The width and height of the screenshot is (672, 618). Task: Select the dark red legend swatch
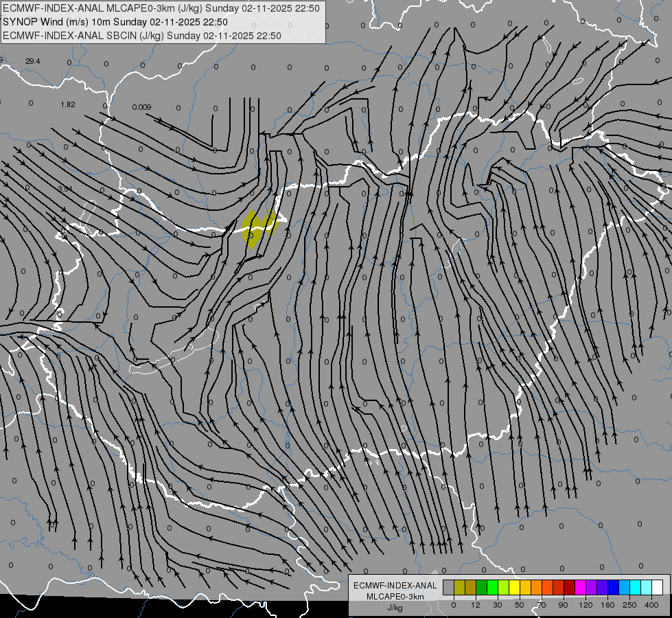570,588
